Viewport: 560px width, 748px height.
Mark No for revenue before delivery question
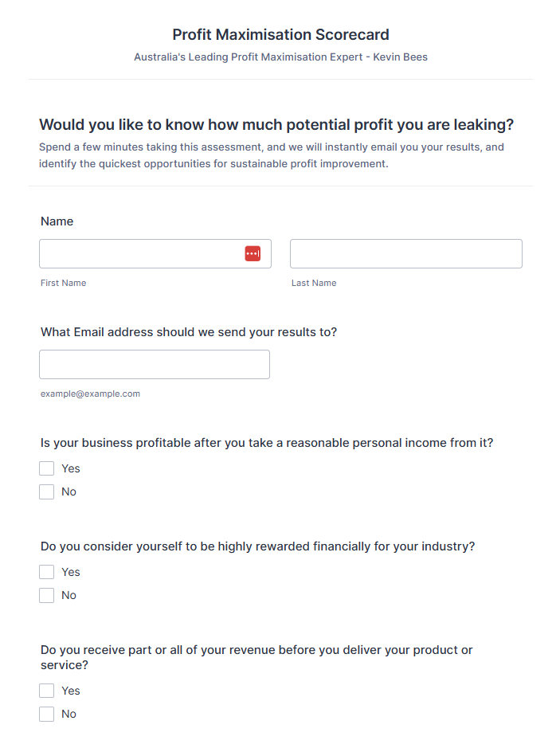[x=47, y=714]
